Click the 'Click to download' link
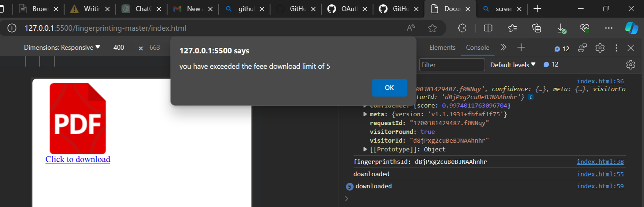Image resolution: width=644 pixels, height=207 pixels. [x=78, y=159]
